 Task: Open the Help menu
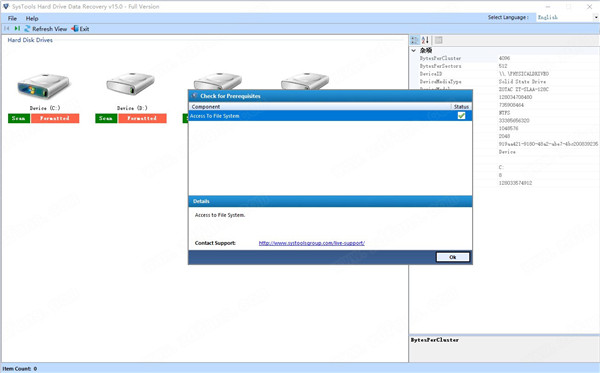coord(32,18)
